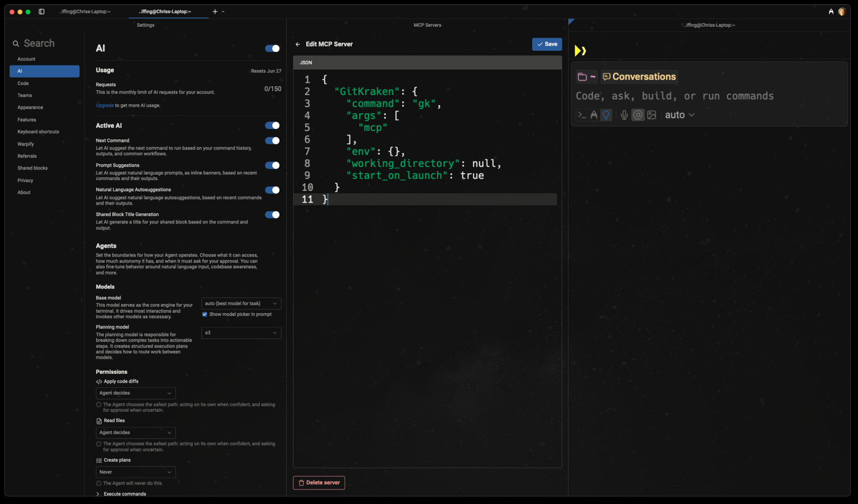Viewport: 858px width, 504px height.
Task: Open the auto model dropdown in the prompt
Action: tap(679, 115)
